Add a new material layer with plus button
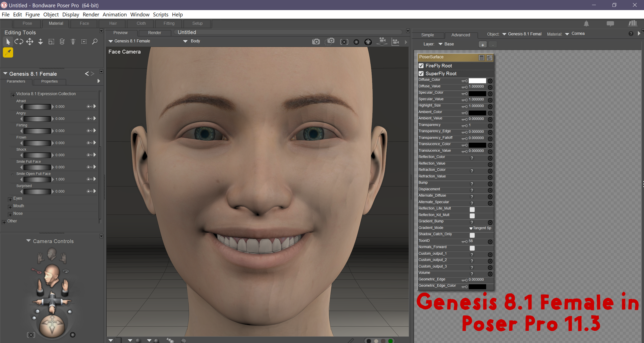The image size is (644, 343). pos(483,45)
